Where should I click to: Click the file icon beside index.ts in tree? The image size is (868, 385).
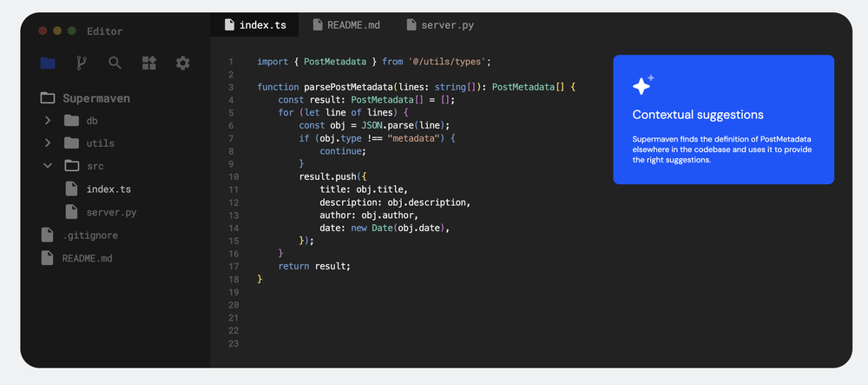point(71,189)
